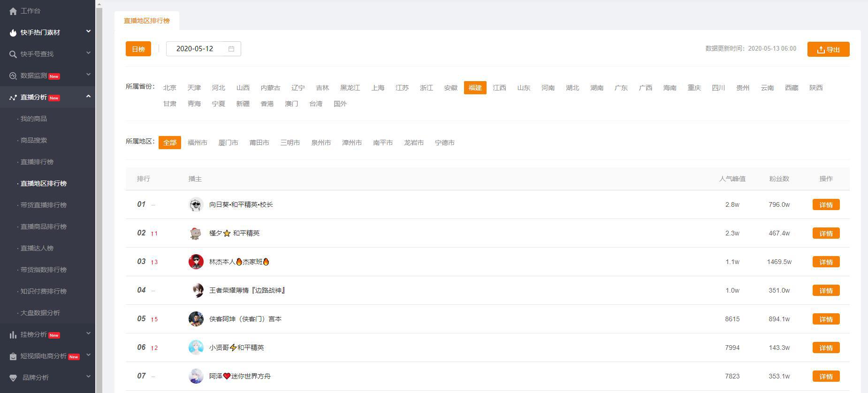Click the flame icon for 快手热门素材
Screen dimensions: 868x393
tap(13, 33)
